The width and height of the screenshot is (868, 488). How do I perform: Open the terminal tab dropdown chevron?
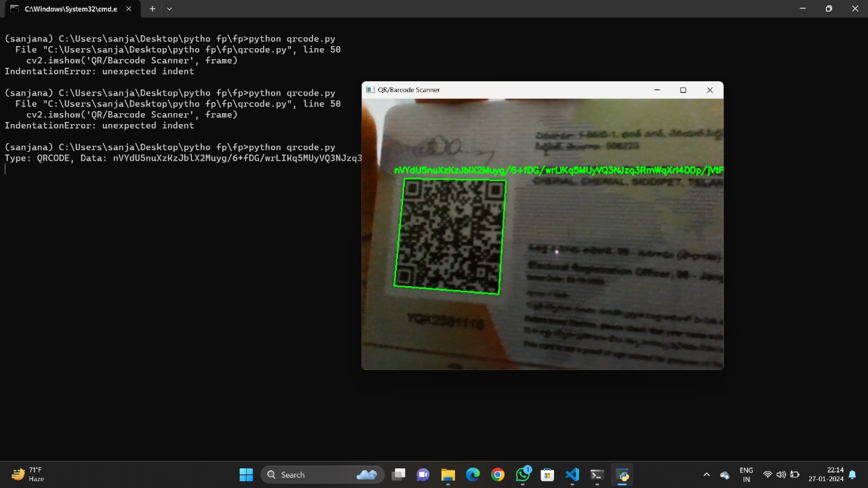169,9
